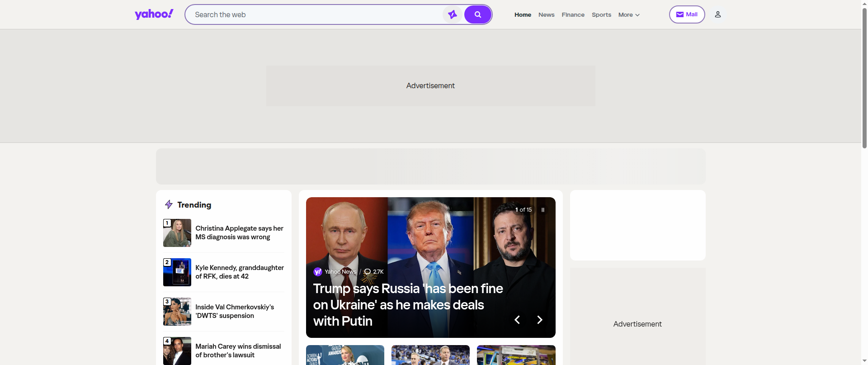868x365 pixels.
Task: Open the Screen Actors Guild Awards thumbnail
Action: point(345,355)
